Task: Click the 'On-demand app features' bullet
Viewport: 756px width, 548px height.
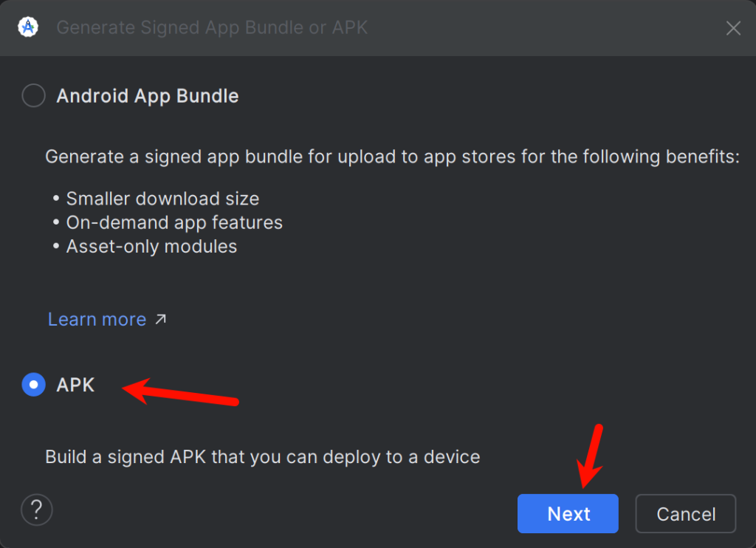Action: click(x=174, y=222)
